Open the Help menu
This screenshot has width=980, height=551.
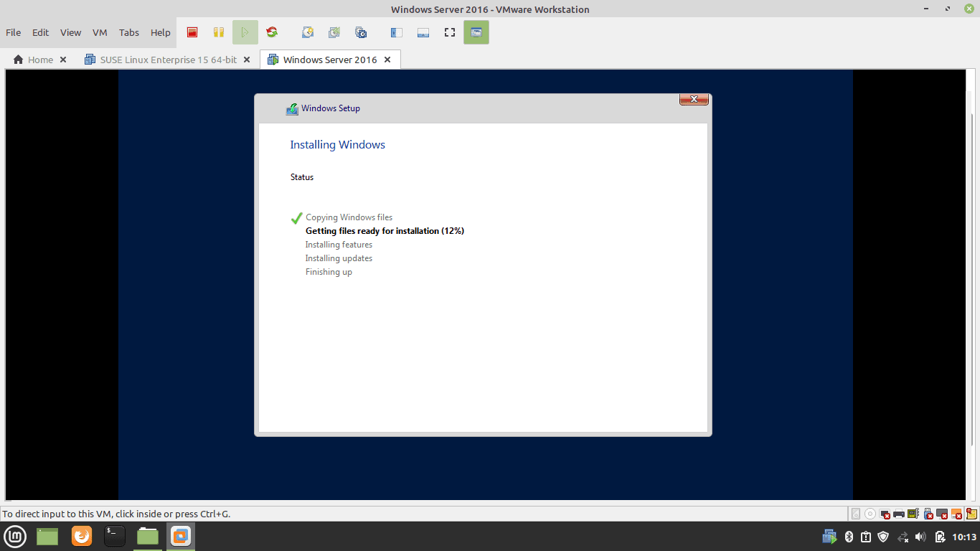click(x=161, y=32)
